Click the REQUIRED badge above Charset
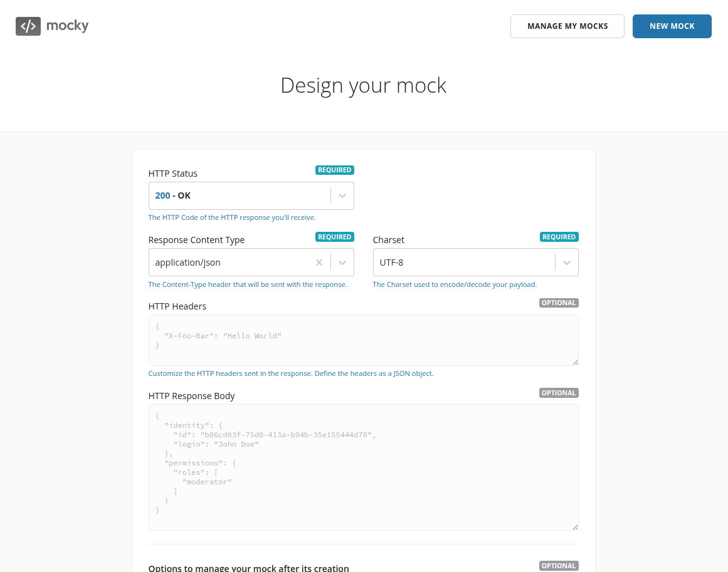728x572 pixels. pos(559,237)
